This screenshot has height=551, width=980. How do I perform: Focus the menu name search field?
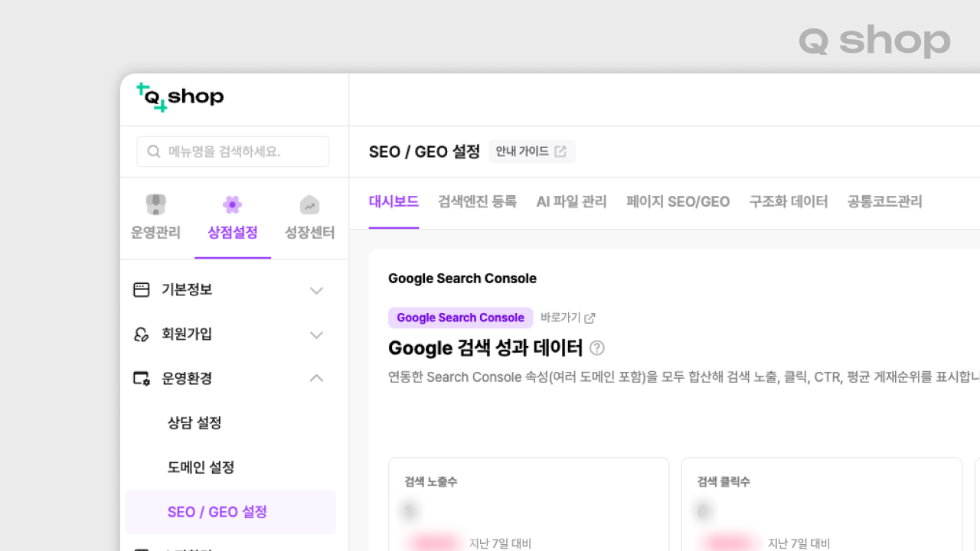(x=233, y=152)
